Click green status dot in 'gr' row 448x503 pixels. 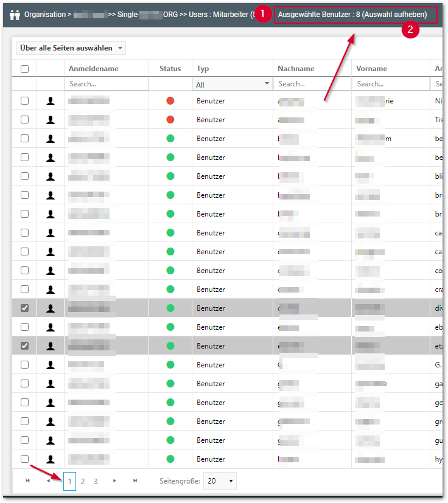(x=170, y=421)
